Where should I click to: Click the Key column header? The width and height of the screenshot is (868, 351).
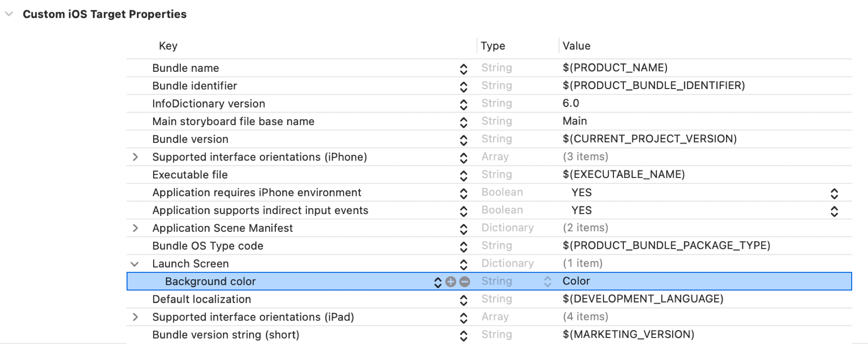(x=168, y=46)
